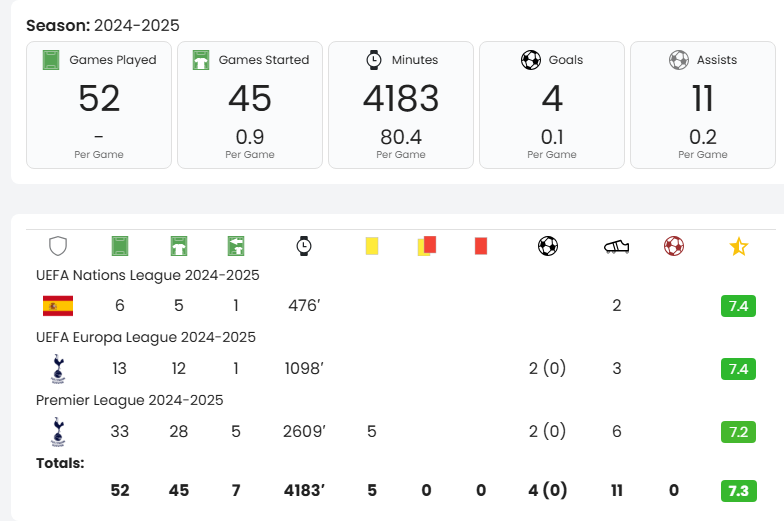
Task: Select the Assists summary card
Action: 703,104
